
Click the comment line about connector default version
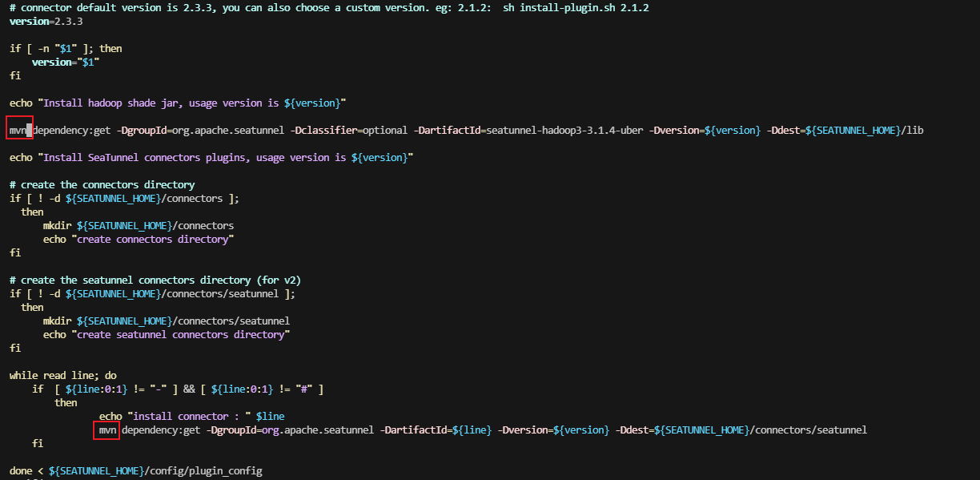329,7
